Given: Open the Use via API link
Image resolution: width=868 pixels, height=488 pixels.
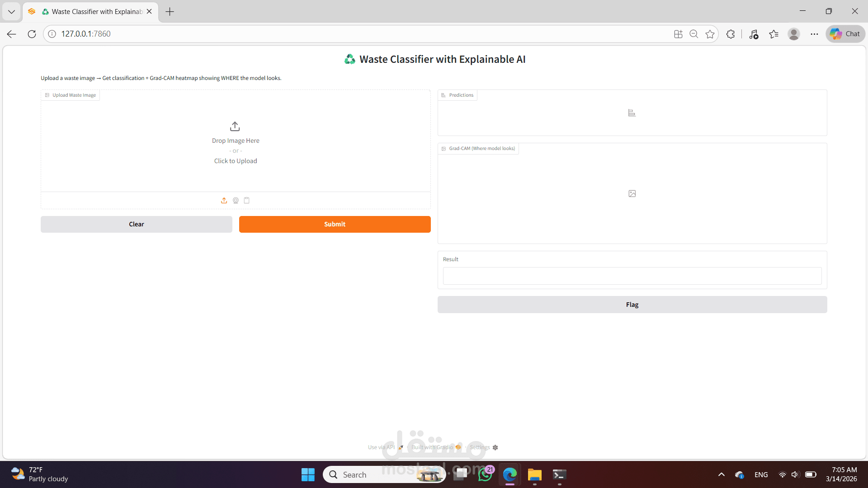Looking at the screenshot, I should (381, 447).
